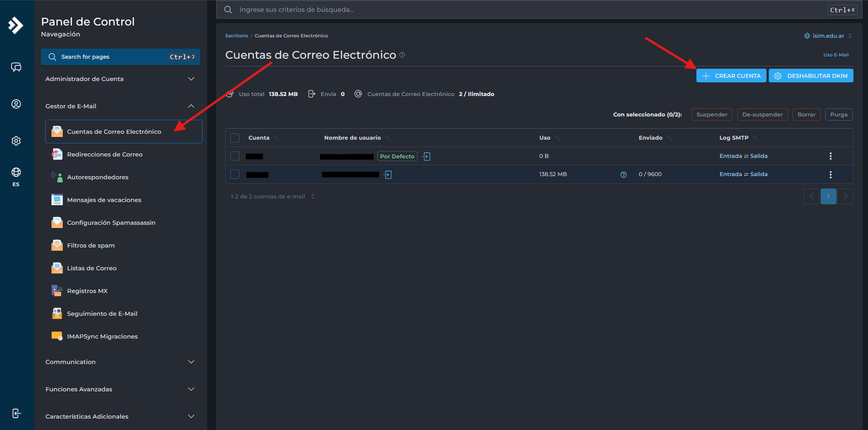Open the isim.edu.ar domain selector dropdown

tap(828, 36)
